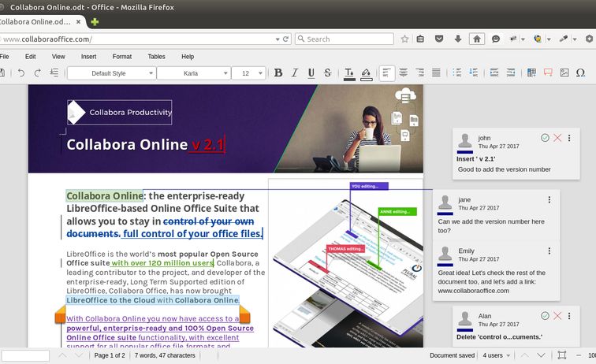
Task: Open the Edit menu
Action: coord(31,57)
